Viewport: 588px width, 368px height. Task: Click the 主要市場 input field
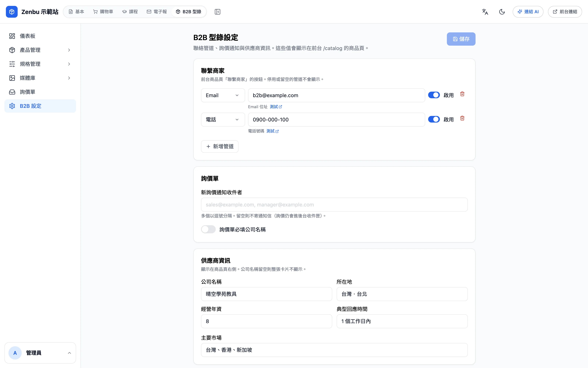[334, 350]
